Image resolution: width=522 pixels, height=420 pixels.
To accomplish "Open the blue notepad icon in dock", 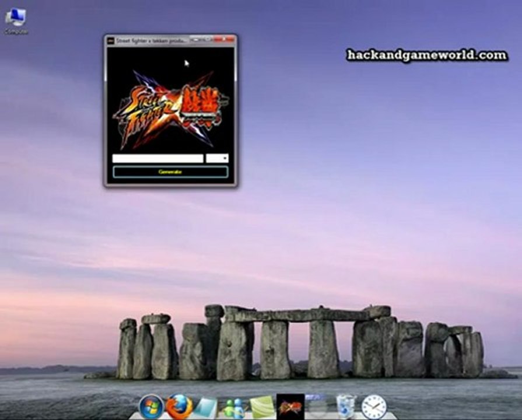I will 205,407.
